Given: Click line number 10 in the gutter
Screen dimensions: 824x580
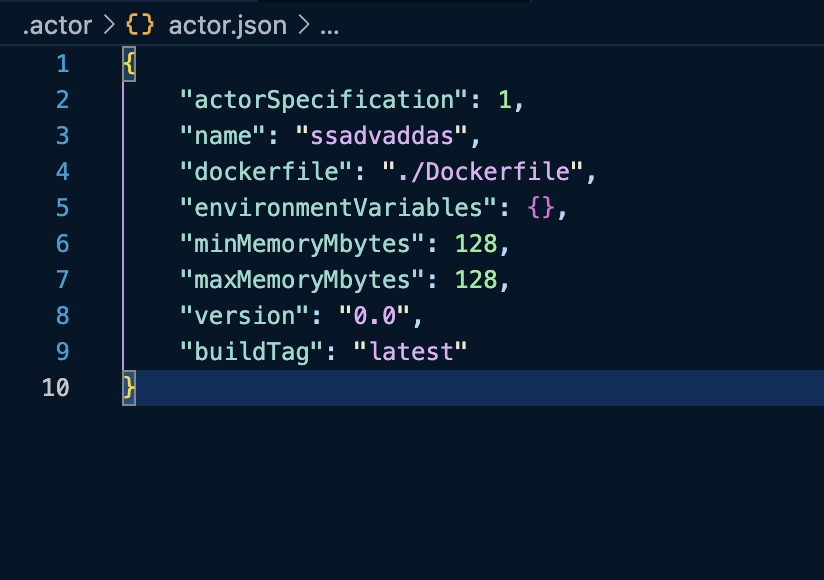Looking at the screenshot, I should (x=56, y=388).
